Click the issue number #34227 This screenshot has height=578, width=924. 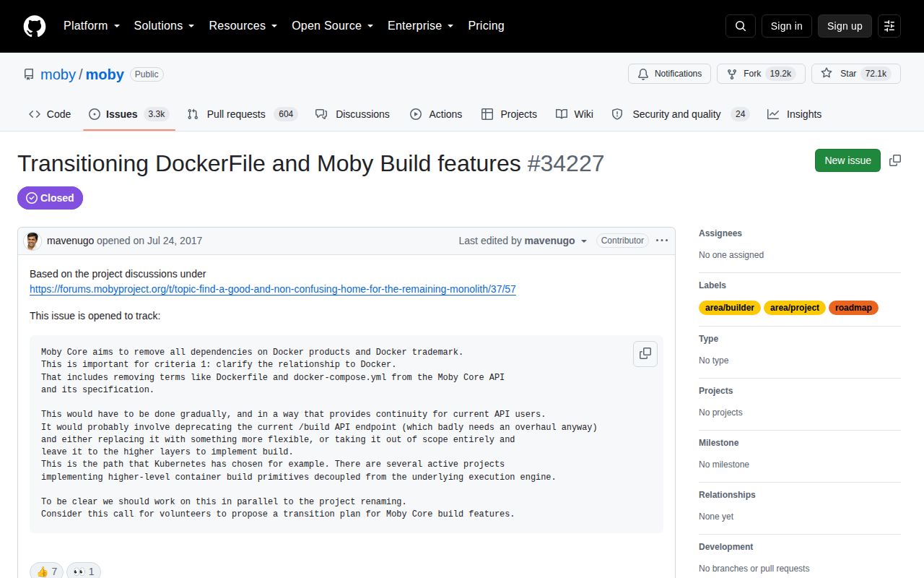tap(565, 163)
